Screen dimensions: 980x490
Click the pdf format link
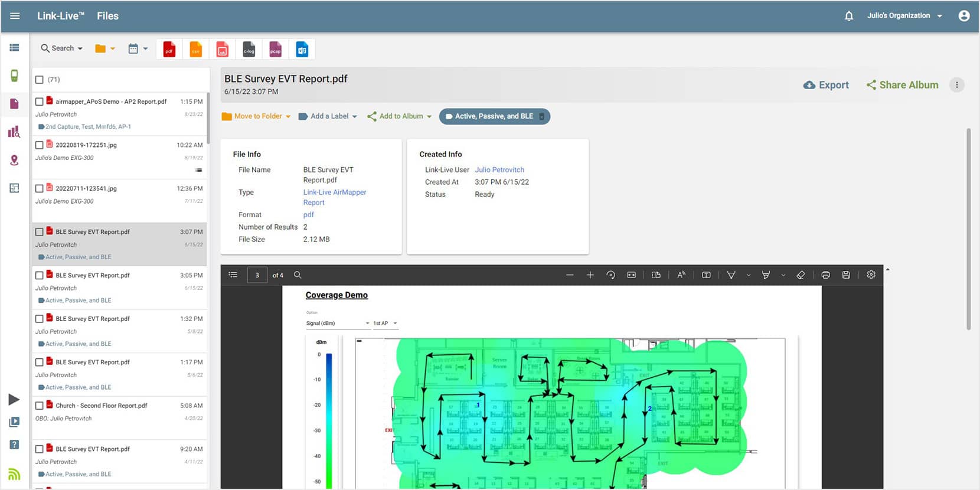(308, 215)
